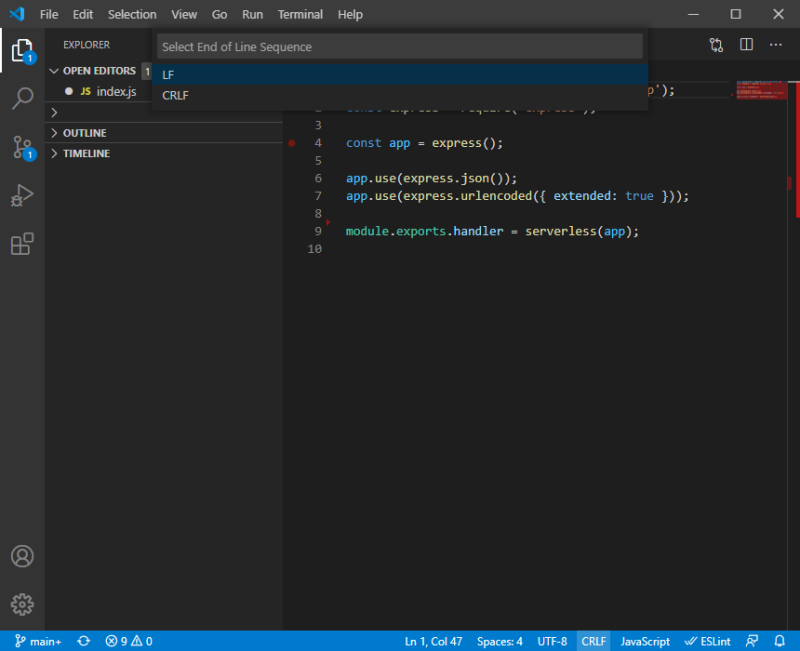Screen dimensions: 800x651
Task: Open the Run and Debug panel
Action: [x=22, y=196]
